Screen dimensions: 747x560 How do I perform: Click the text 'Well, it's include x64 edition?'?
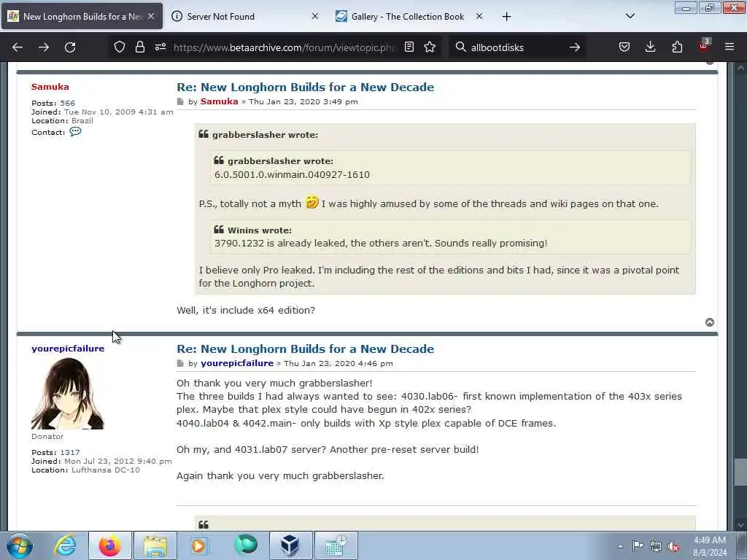pyautogui.click(x=246, y=311)
